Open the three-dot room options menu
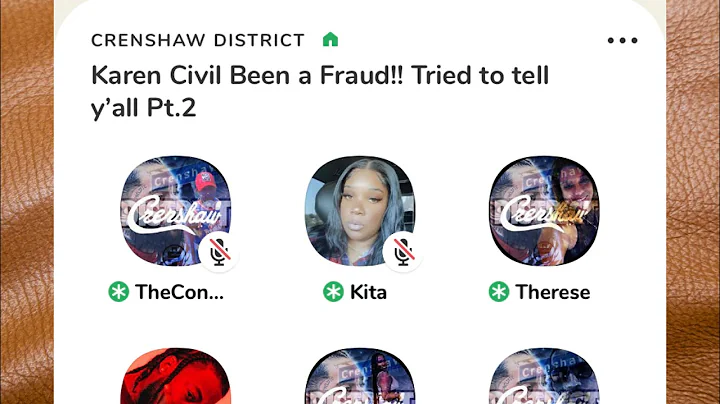The image size is (720, 404). tap(622, 40)
